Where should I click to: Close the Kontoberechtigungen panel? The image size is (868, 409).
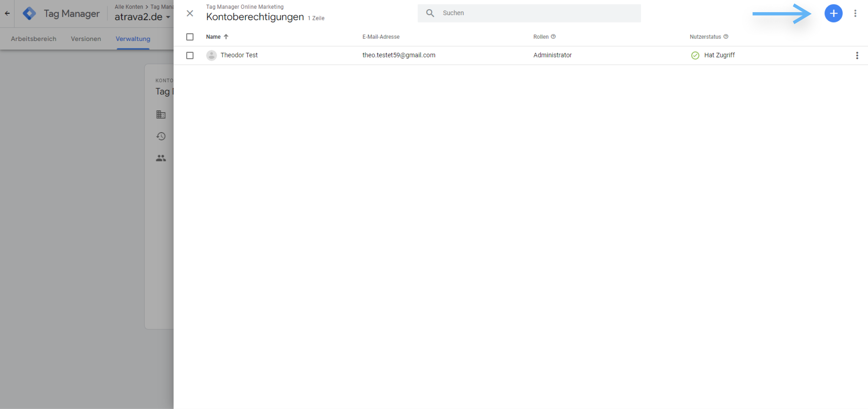190,13
